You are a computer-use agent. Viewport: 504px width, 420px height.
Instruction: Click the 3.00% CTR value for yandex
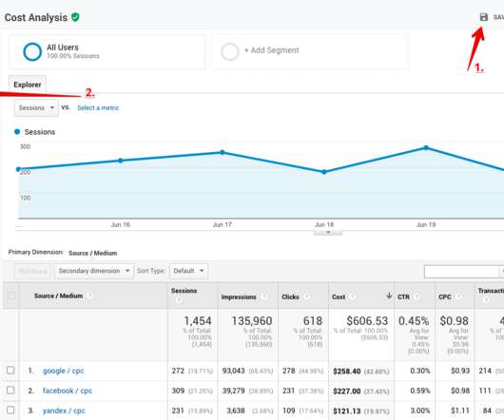pyautogui.click(x=420, y=410)
